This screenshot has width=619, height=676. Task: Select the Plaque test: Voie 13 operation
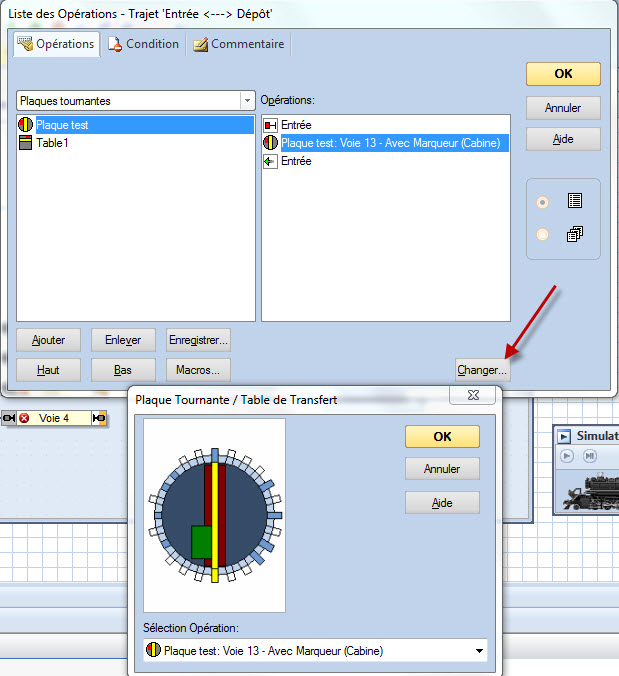pos(385,143)
